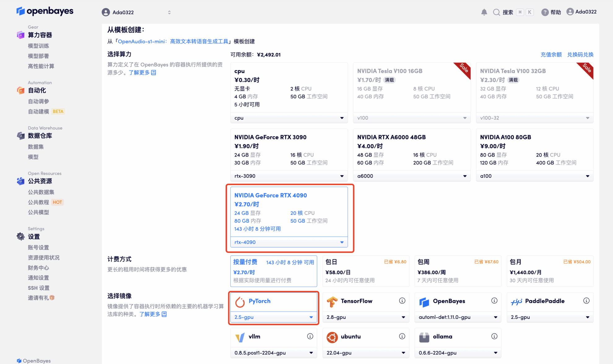Click the help question mark icon
613x364 pixels.
[x=545, y=12]
